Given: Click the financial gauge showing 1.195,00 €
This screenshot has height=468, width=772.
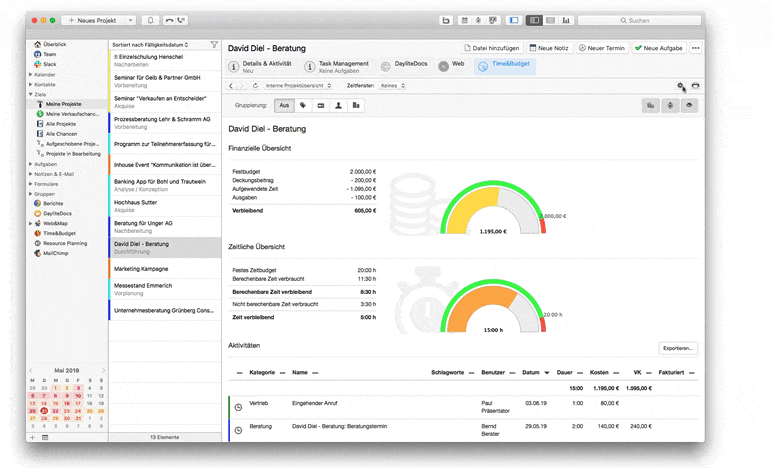Looking at the screenshot, I should coord(493,208).
